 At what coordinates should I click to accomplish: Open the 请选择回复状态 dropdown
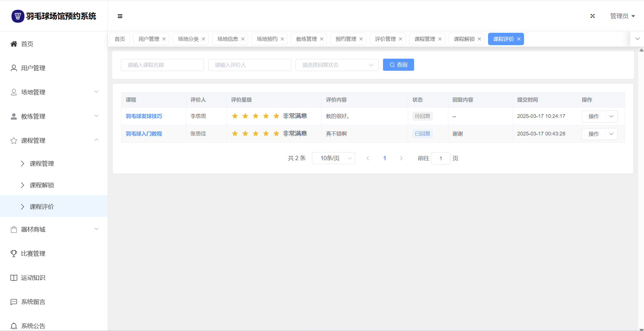337,65
